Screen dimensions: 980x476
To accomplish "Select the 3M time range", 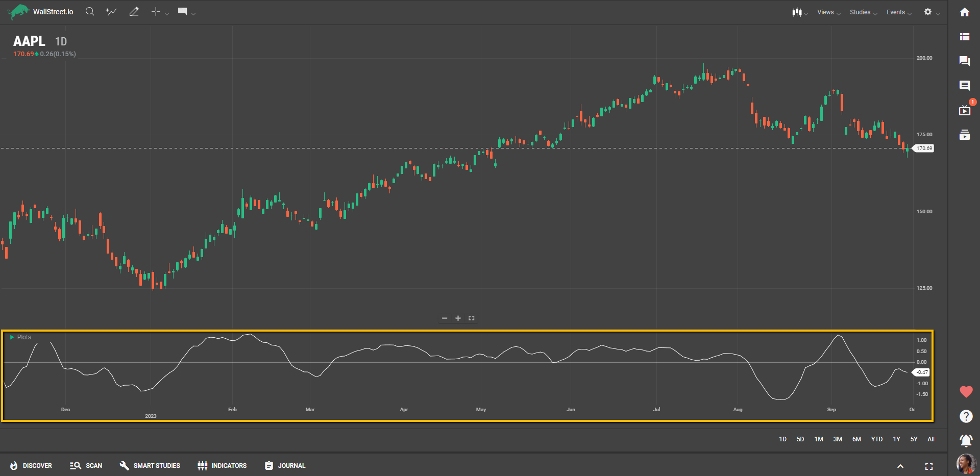I will 838,439.
